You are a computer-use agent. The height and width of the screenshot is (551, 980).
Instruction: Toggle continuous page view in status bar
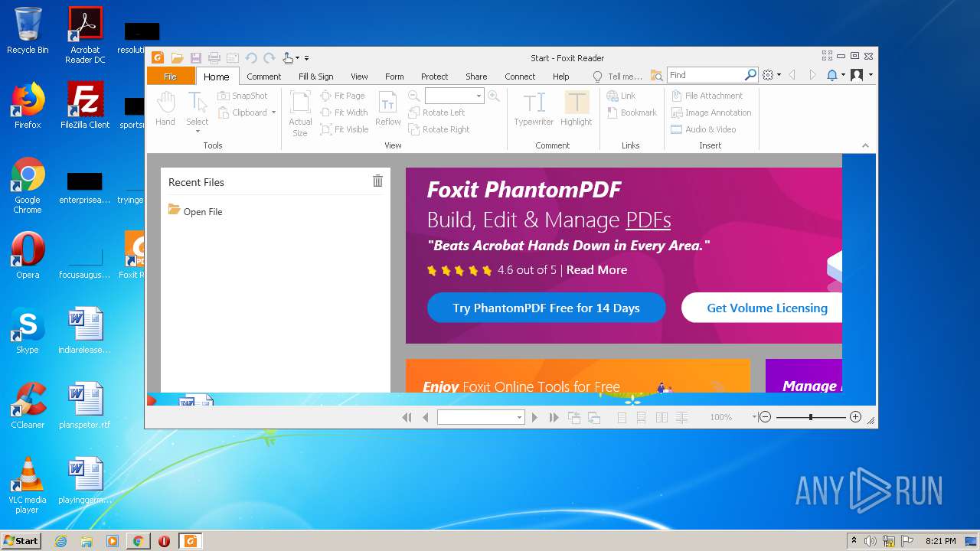click(x=642, y=417)
